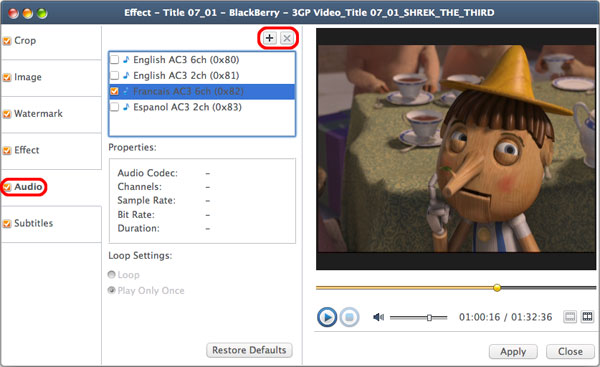
Task: Select the English AC3 2ch (0x81) row
Action: pos(202,75)
